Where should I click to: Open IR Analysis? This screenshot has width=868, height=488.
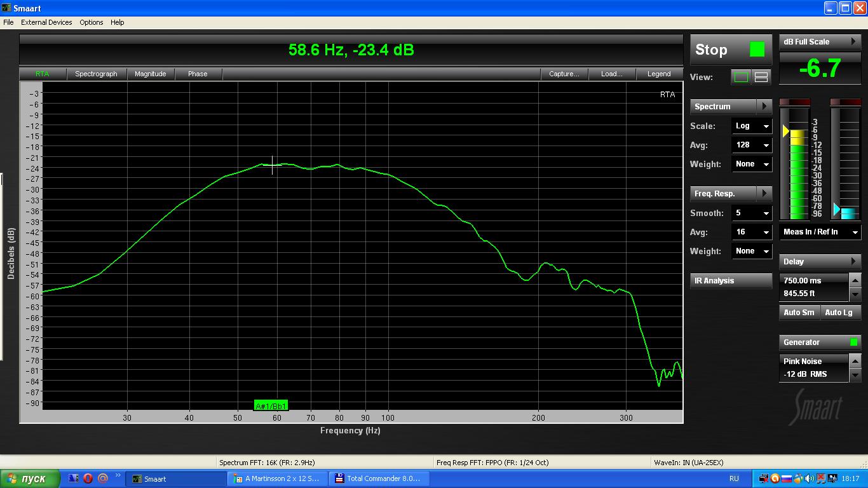tap(731, 280)
